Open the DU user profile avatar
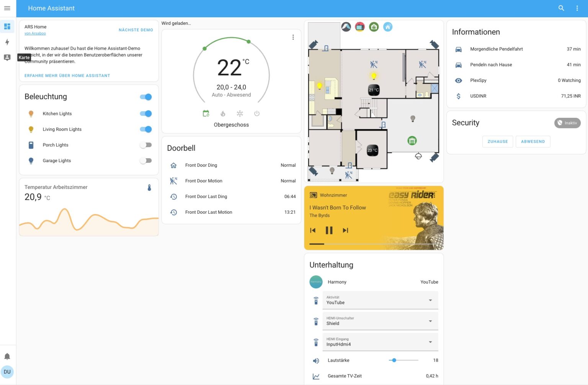 (7, 372)
